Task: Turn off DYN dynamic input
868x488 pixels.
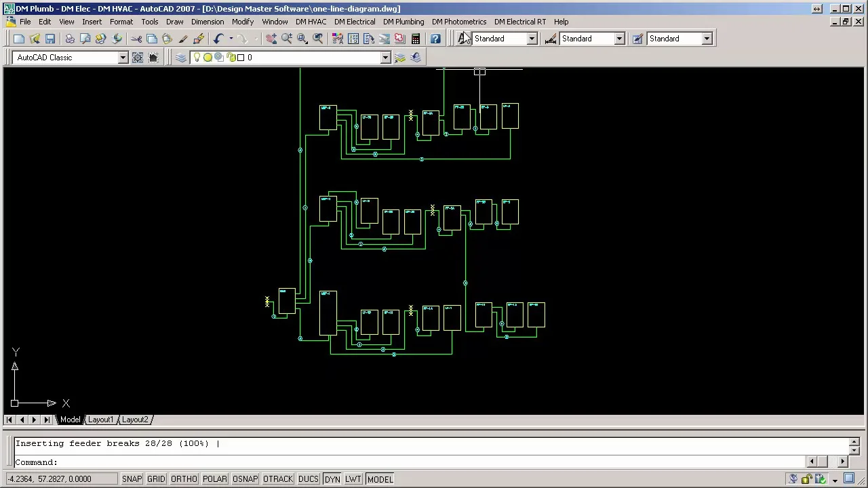Action: click(x=332, y=479)
